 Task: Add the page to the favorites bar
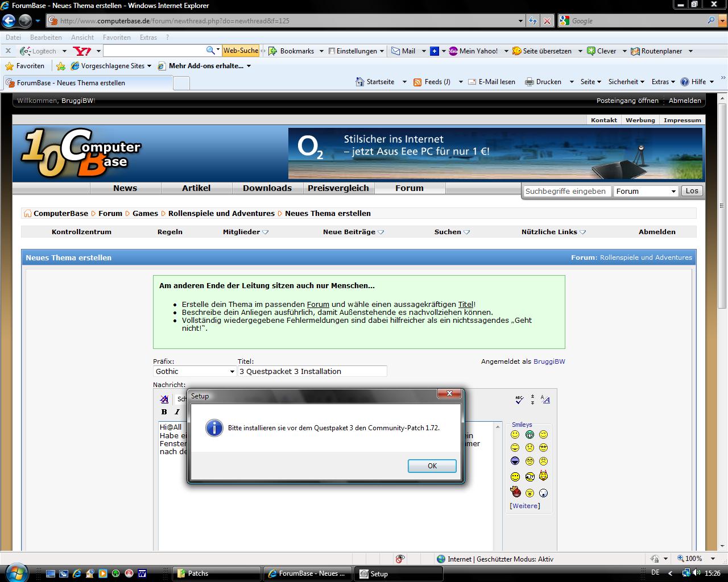pyautogui.click(x=61, y=66)
